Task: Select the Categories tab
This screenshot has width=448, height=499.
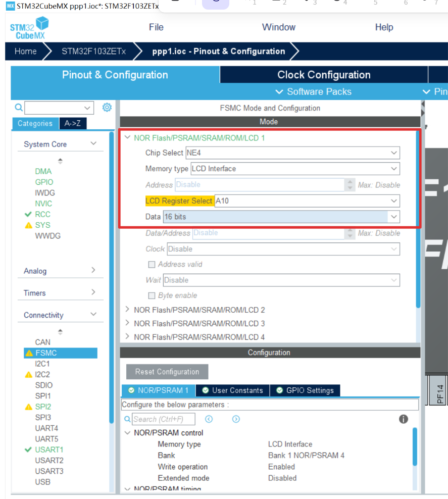Action: click(35, 123)
